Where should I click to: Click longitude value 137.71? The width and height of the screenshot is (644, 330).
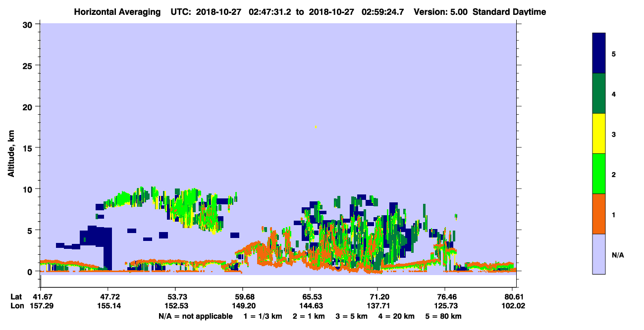377,306
